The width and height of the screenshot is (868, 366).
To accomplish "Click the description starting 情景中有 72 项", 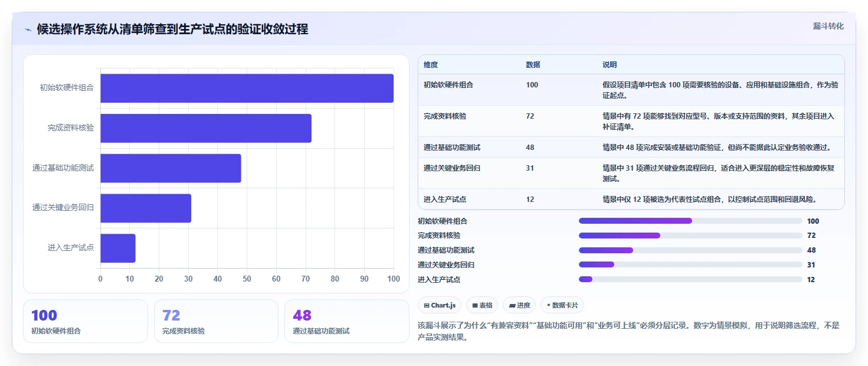I will coord(719,121).
